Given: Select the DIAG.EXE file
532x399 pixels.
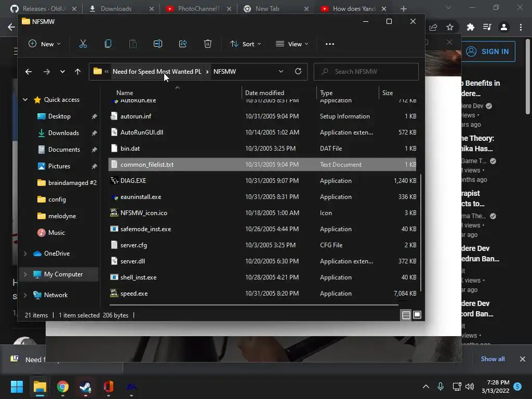Looking at the screenshot, I should click(x=262, y=180).
